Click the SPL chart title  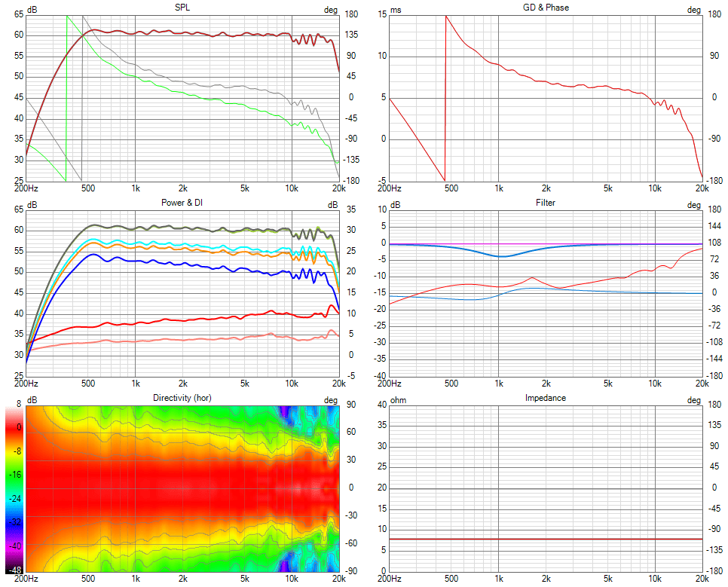tap(182, 8)
